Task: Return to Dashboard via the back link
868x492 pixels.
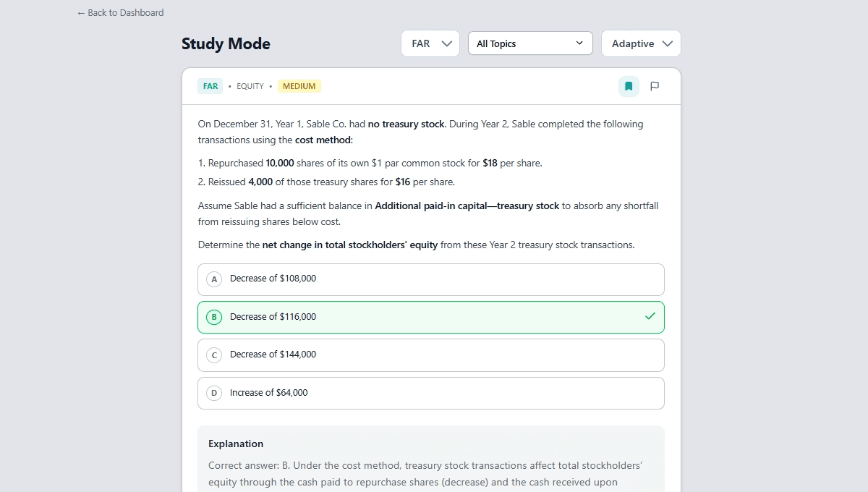Action: point(120,12)
